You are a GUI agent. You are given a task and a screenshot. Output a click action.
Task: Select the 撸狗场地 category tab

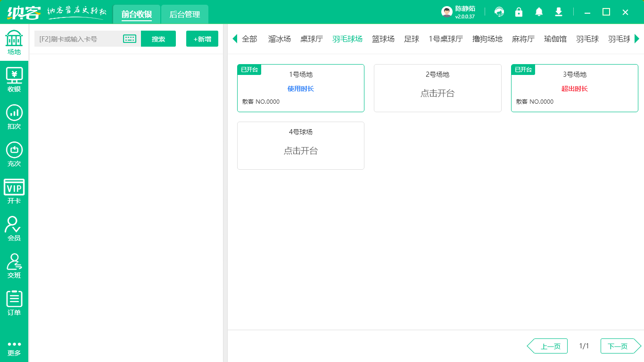click(x=487, y=39)
